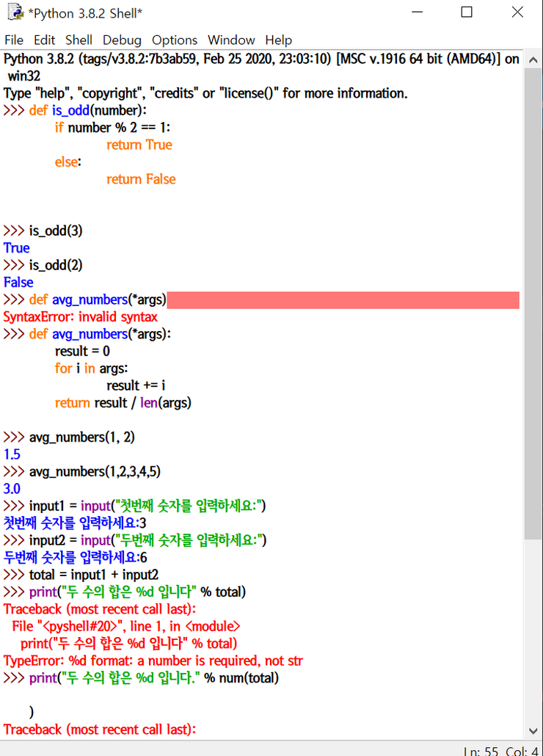Click the 'for i in args:' line
This screenshot has height=756, width=543.
91,368
